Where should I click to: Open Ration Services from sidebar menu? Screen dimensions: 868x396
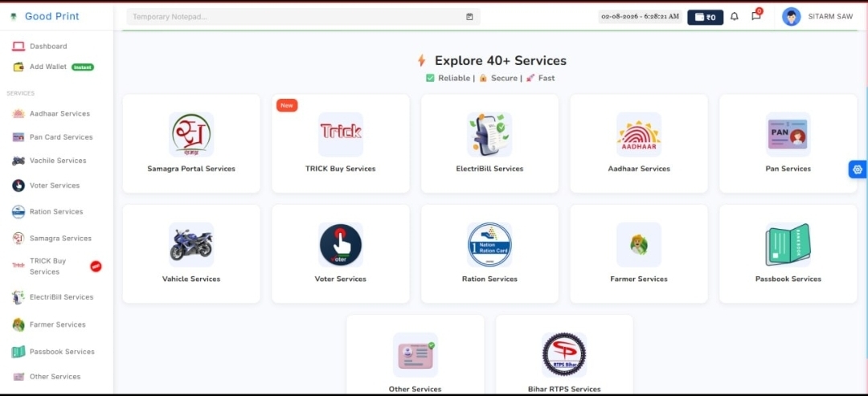56,212
